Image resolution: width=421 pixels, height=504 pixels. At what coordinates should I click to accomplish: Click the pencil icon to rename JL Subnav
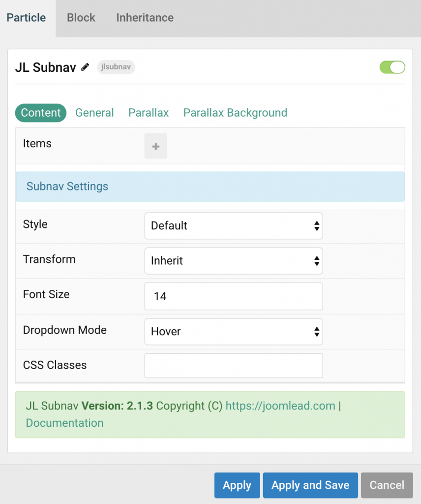click(x=85, y=67)
